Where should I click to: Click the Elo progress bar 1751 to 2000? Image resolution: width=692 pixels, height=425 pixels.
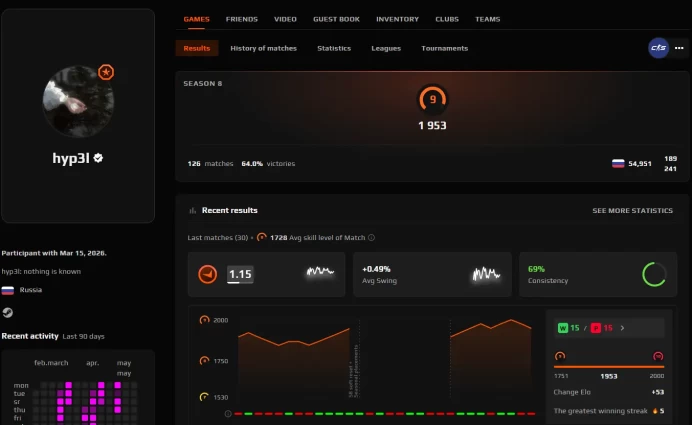(x=609, y=366)
